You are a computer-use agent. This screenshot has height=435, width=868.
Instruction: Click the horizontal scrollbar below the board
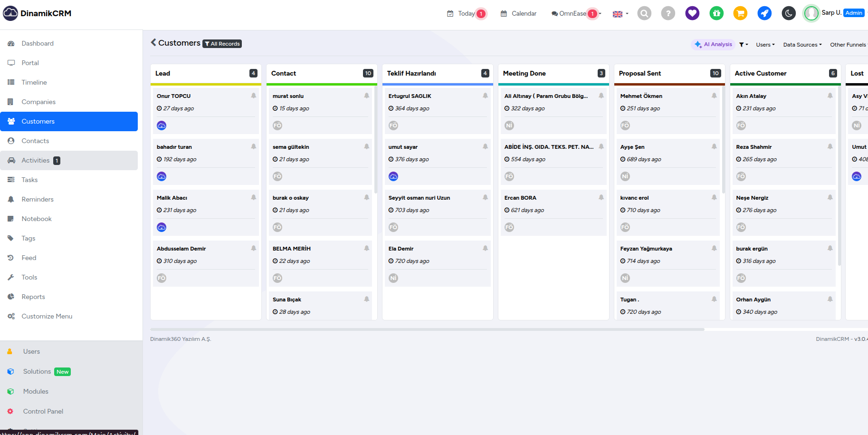[x=427, y=329]
